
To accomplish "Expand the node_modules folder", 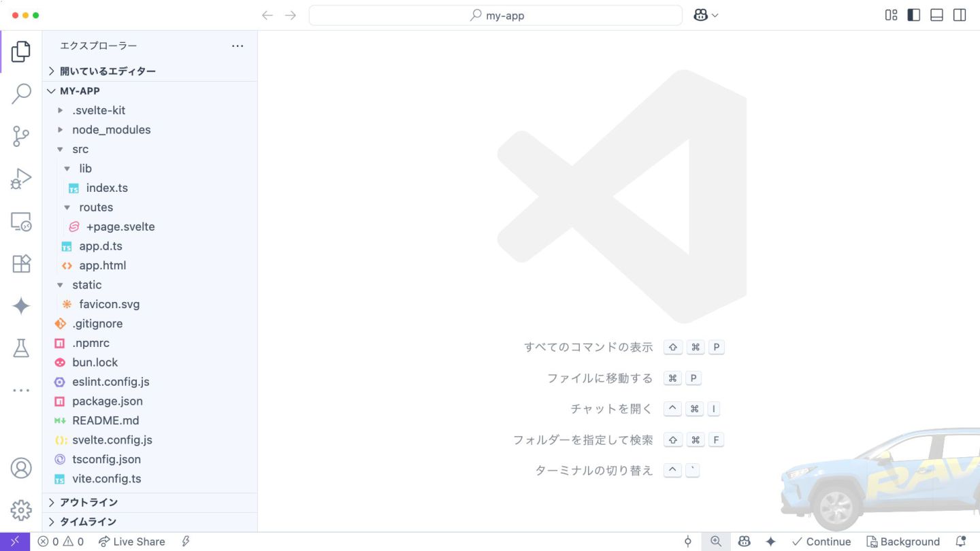I will (150, 129).
